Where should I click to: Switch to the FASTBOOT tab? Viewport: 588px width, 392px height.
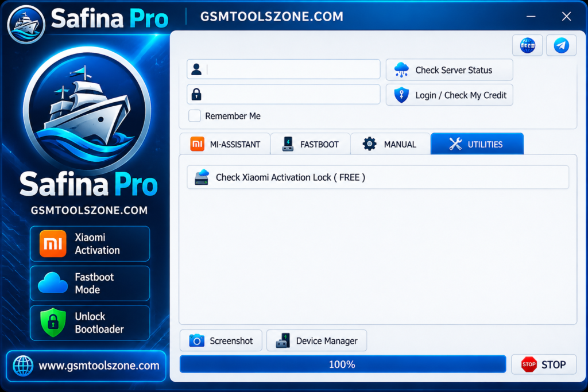pos(311,144)
